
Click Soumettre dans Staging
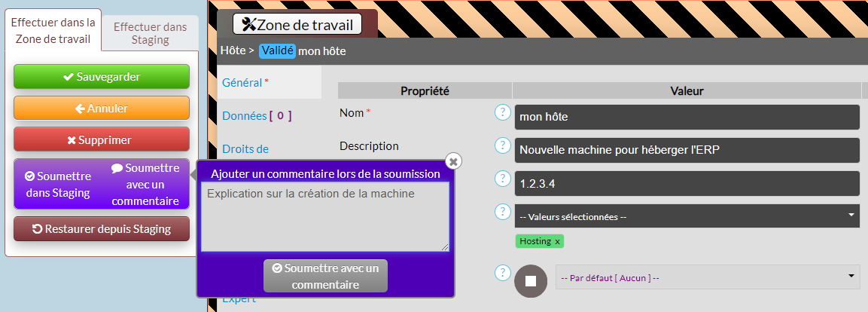tap(58, 184)
